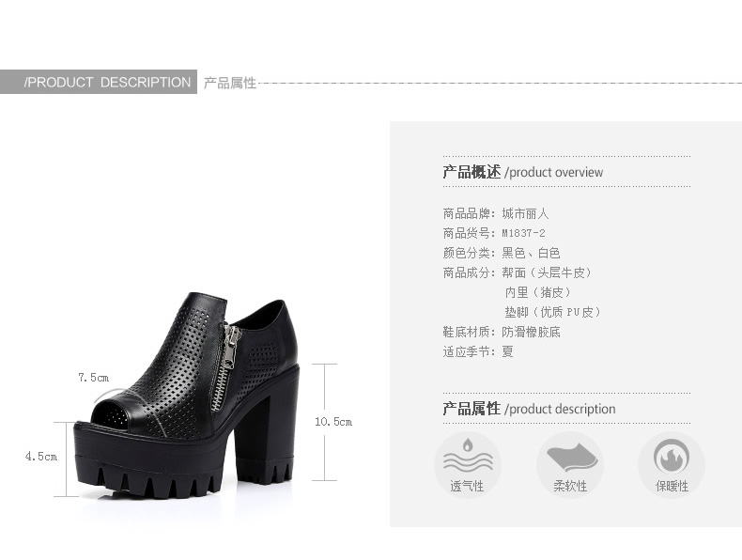Click the item number M1837-2
742x560 pixels.
click(x=523, y=233)
